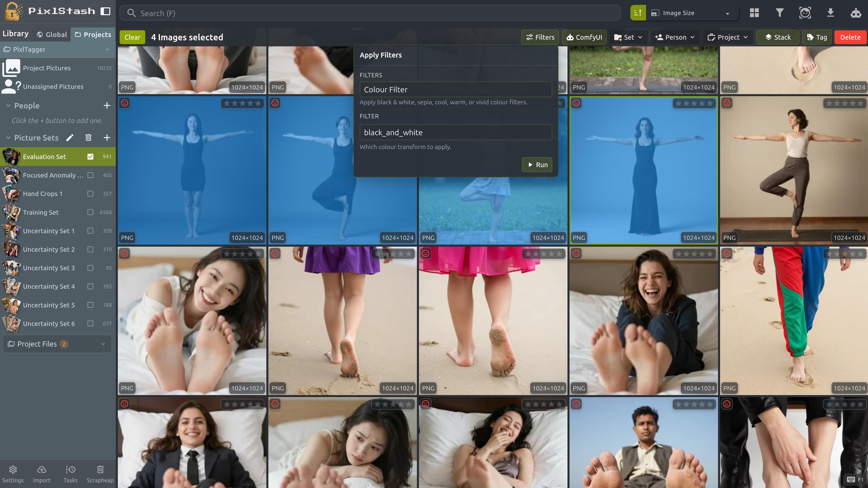Clear the current image selection

(x=132, y=37)
